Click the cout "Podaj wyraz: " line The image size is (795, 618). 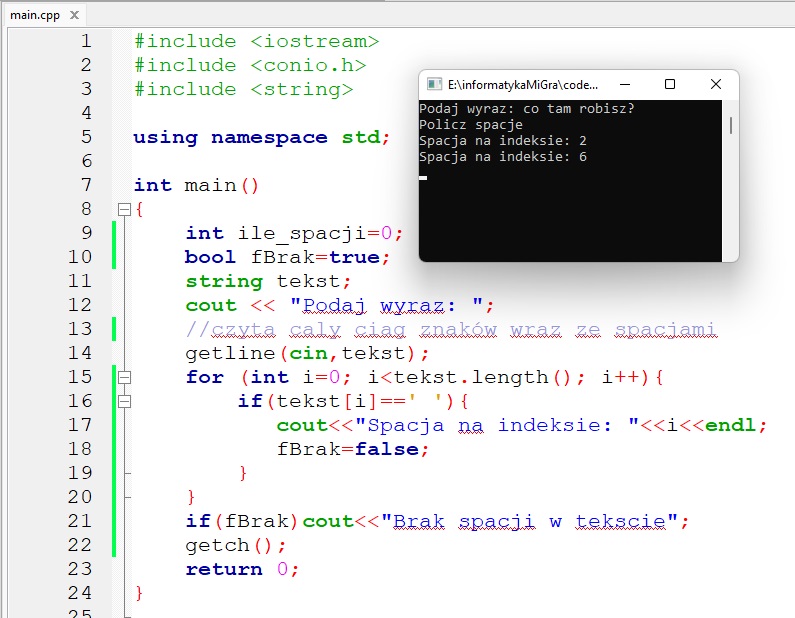click(x=340, y=305)
